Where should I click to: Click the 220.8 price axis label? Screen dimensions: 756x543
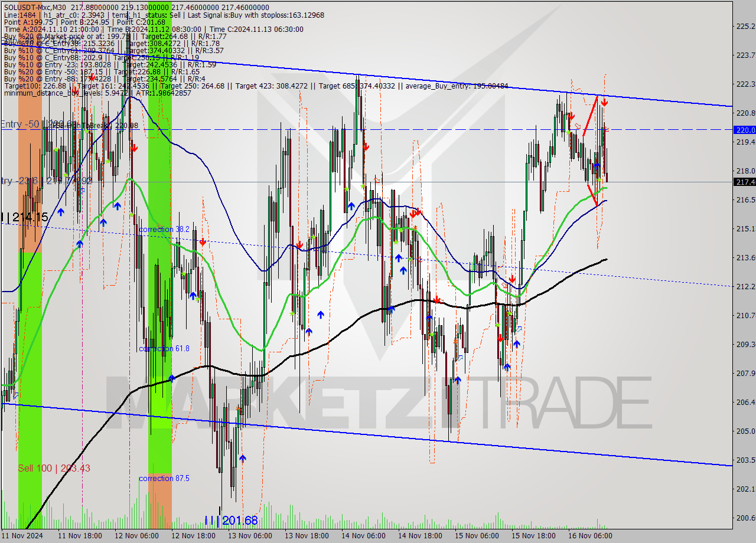pos(745,113)
